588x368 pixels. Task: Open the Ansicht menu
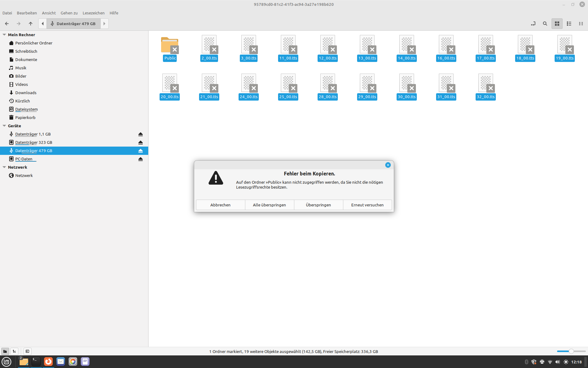(49, 13)
